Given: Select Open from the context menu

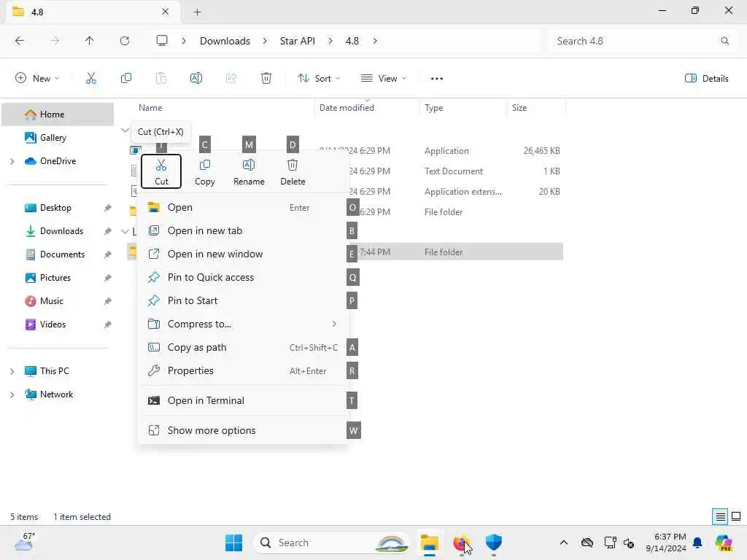Looking at the screenshot, I should (243, 207).
